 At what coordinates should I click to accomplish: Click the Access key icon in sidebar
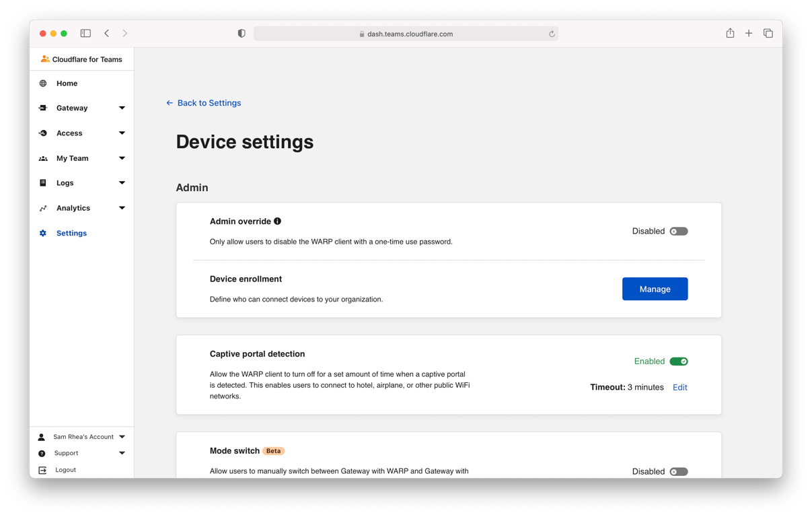click(x=43, y=133)
